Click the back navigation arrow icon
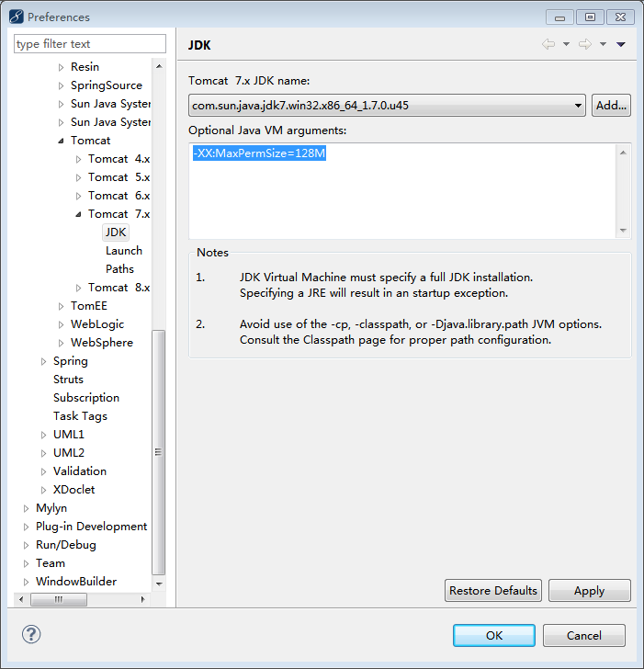644x669 pixels. pyautogui.click(x=548, y=44)
